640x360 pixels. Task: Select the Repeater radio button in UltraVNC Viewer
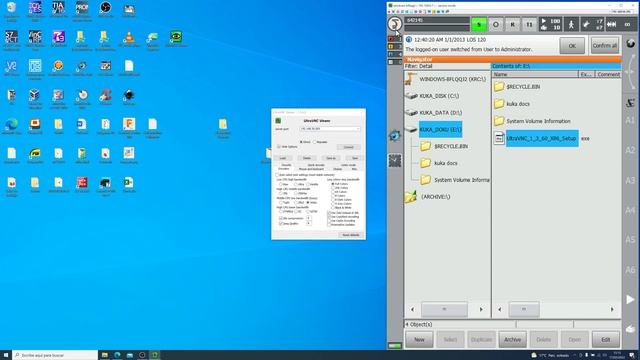click(x=315, y=142)
